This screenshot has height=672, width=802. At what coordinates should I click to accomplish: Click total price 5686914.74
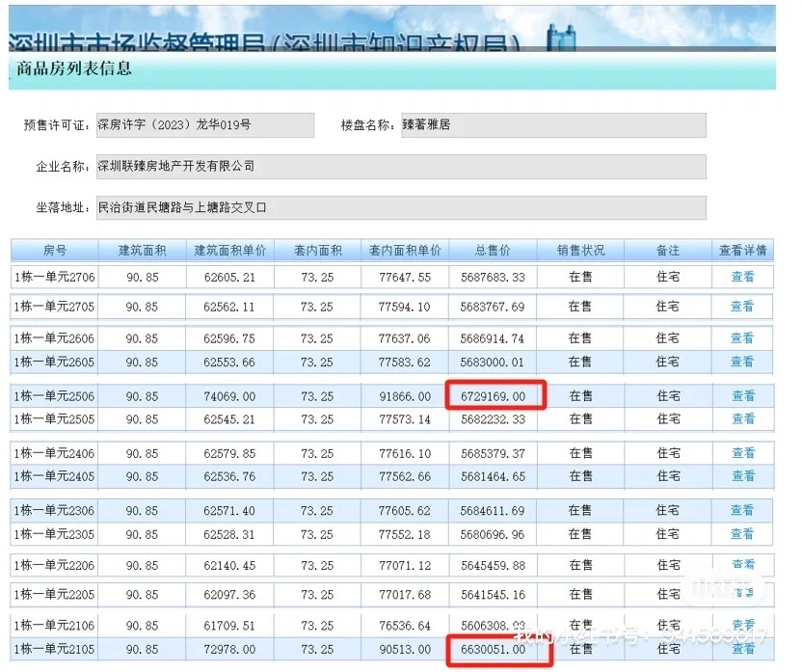[x=493, y=338]
